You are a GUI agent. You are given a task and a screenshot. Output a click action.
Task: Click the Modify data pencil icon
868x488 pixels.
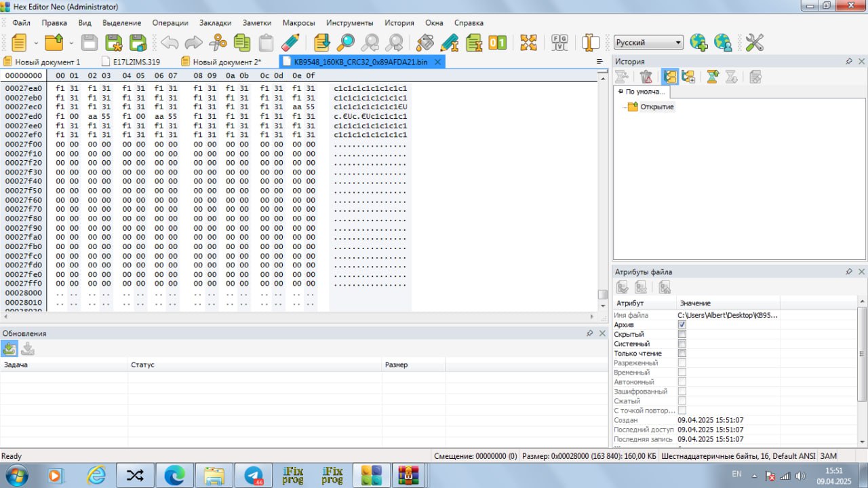[x=449, y=43]
